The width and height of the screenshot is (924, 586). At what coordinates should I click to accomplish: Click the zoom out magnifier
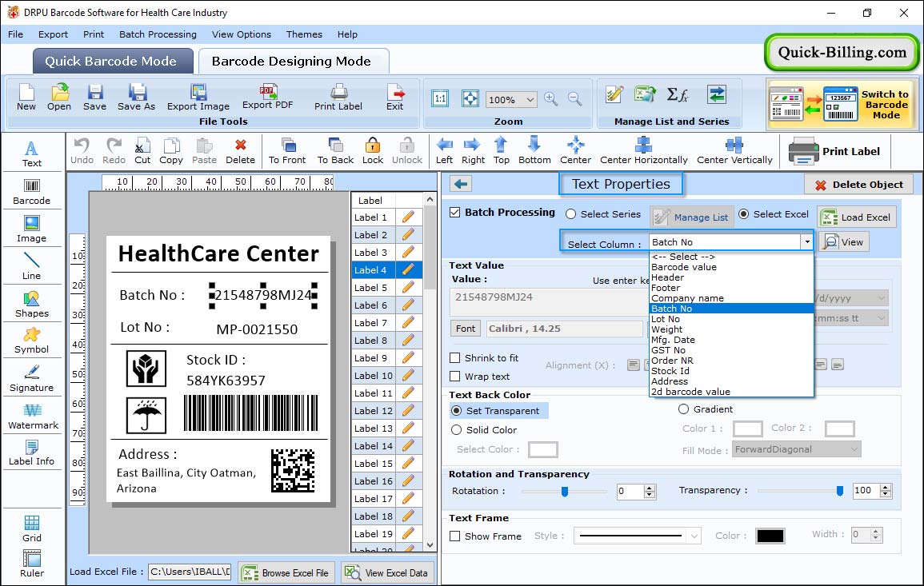[x=574, y=99]
